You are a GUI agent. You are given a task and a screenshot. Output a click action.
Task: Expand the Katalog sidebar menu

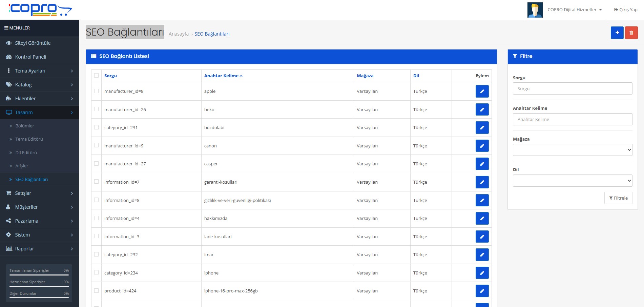[x=39, y=85]
